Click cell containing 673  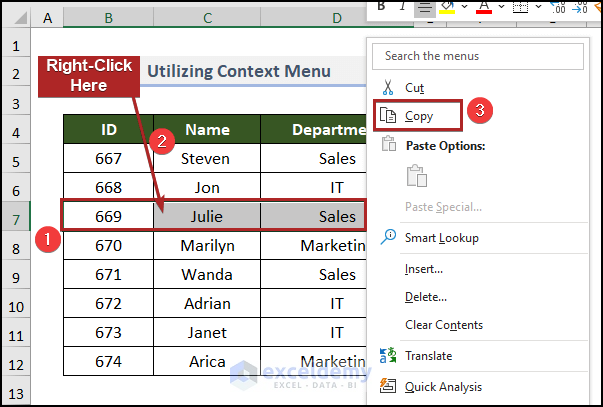(x=108, y=332)
